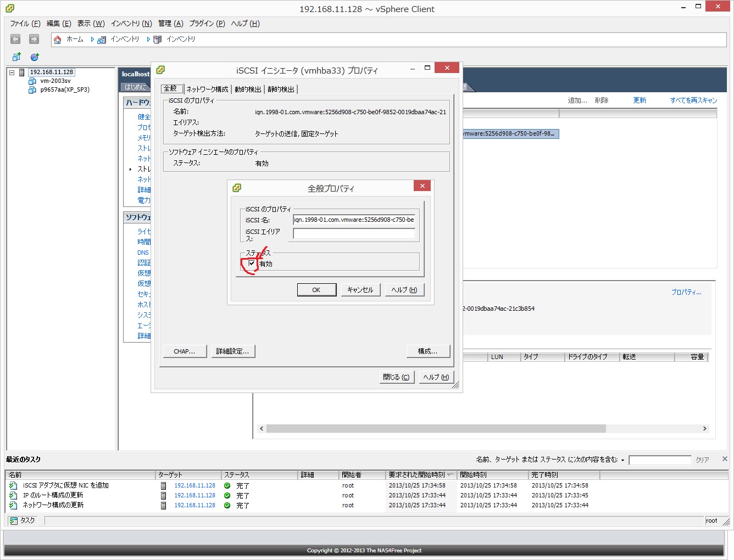734x560 pixels.
Task: Click the back navigation arrow in the toolbar
Action: click(x=15, y=39)
